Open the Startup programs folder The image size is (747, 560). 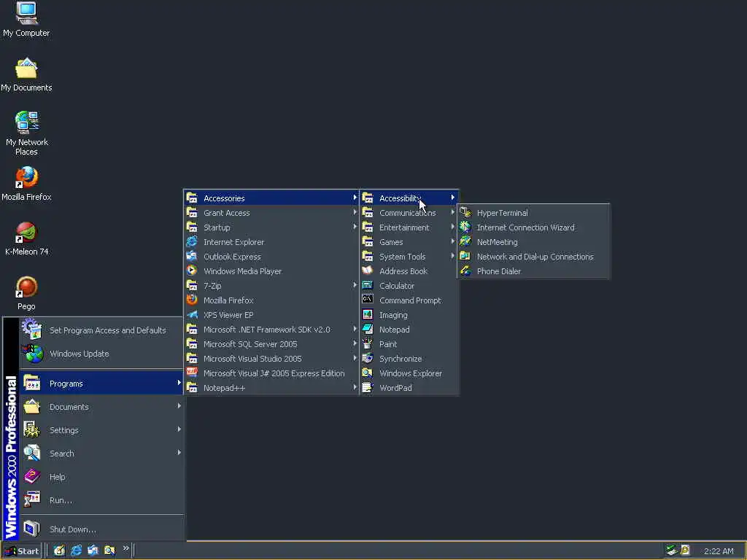[271, 227]
